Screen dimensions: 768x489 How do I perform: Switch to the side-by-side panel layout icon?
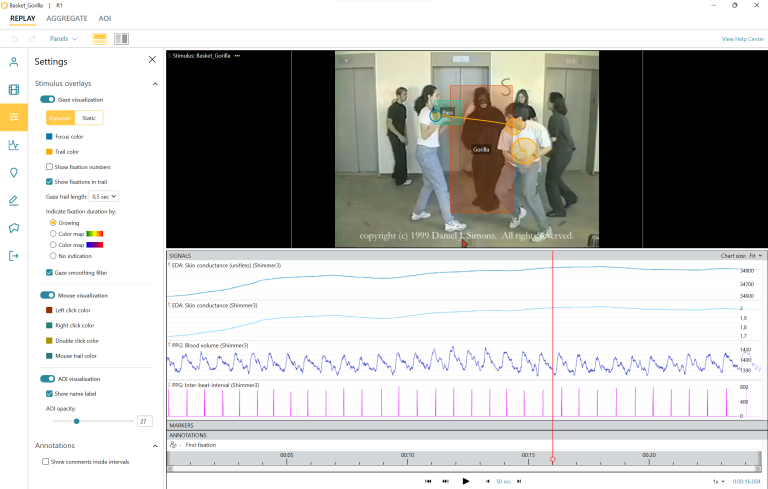121,39
